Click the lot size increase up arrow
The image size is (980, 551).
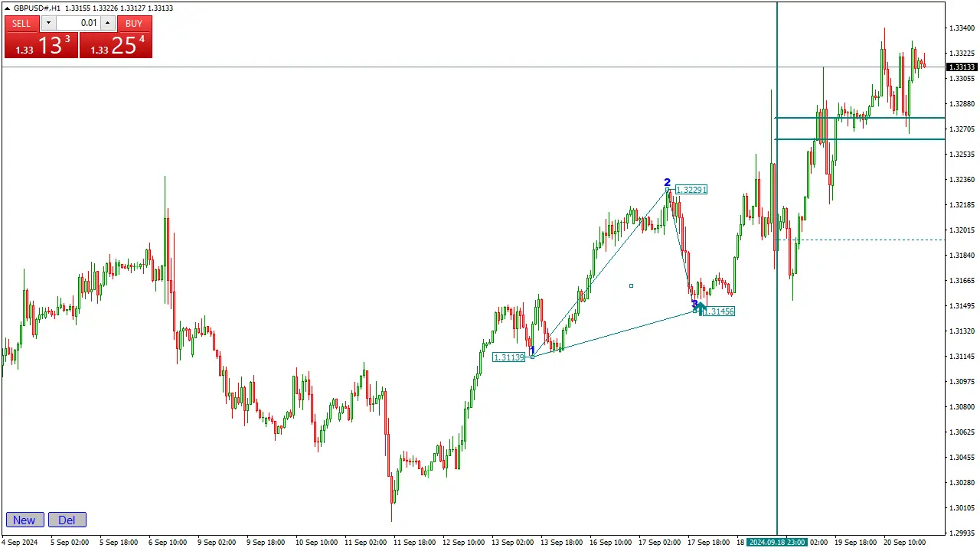tap(106, 22)
